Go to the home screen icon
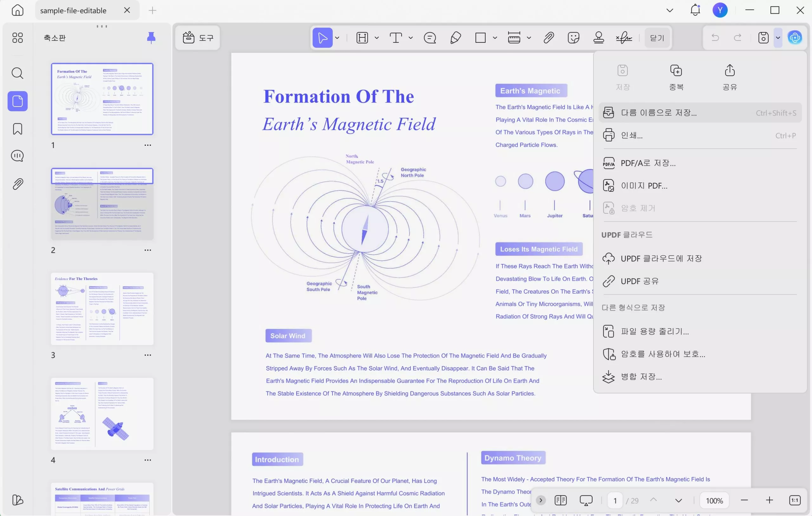Image resolution: width=812 pixels, height=516 pixels. [x=17, y=10]
